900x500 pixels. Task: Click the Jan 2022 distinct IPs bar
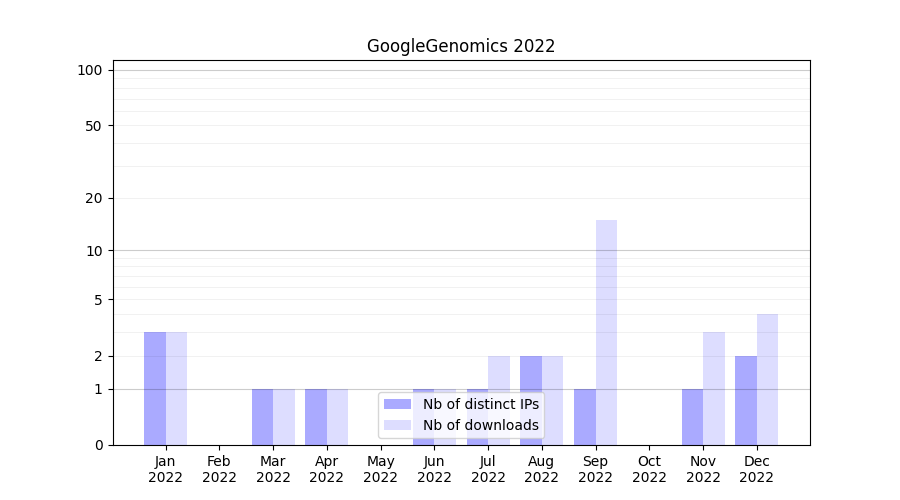(x=155, y=388)
